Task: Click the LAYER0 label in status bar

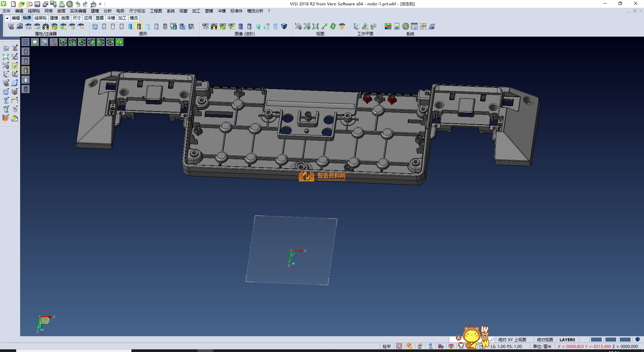Action: tap(567, 340)
